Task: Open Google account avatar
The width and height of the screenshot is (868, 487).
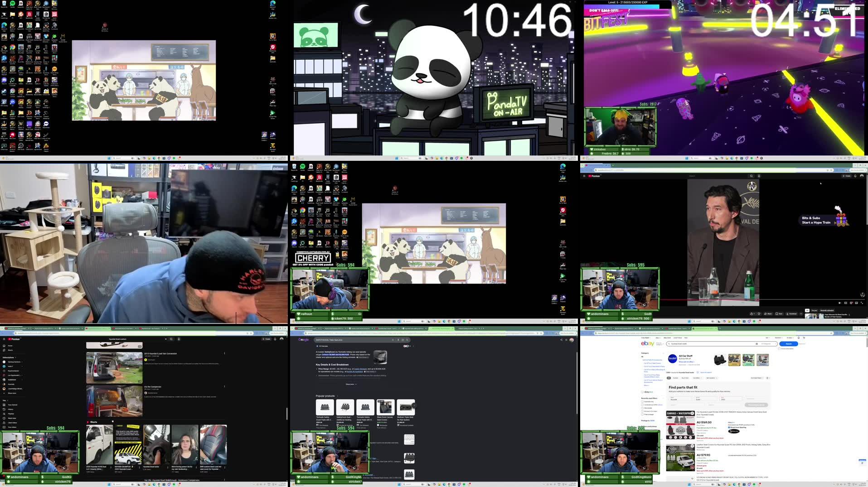Action: pyautogui.click(x=572, y=340)
